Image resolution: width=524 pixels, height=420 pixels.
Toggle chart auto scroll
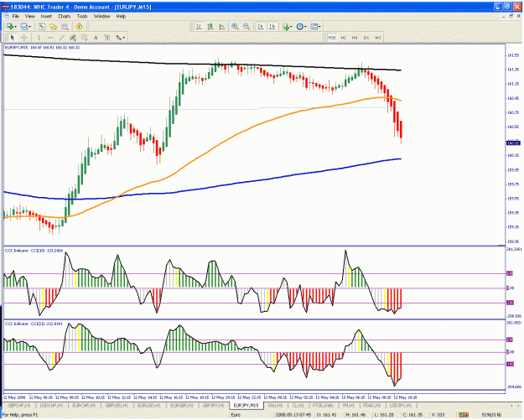261,26
